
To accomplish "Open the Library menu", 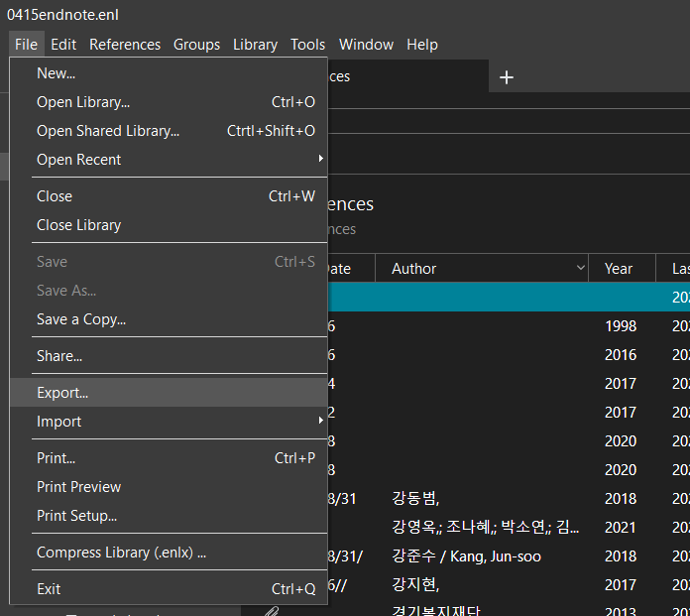I will (255, 45).
